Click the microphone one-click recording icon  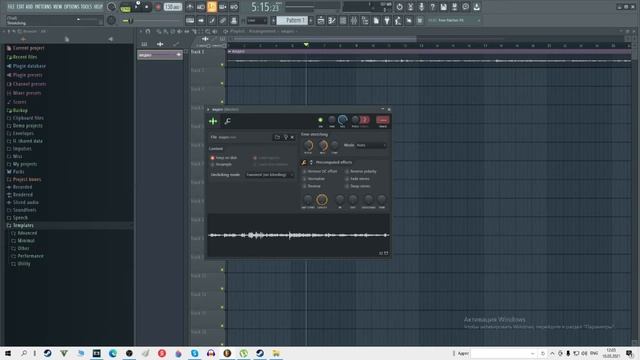click(x=422, y=7)
